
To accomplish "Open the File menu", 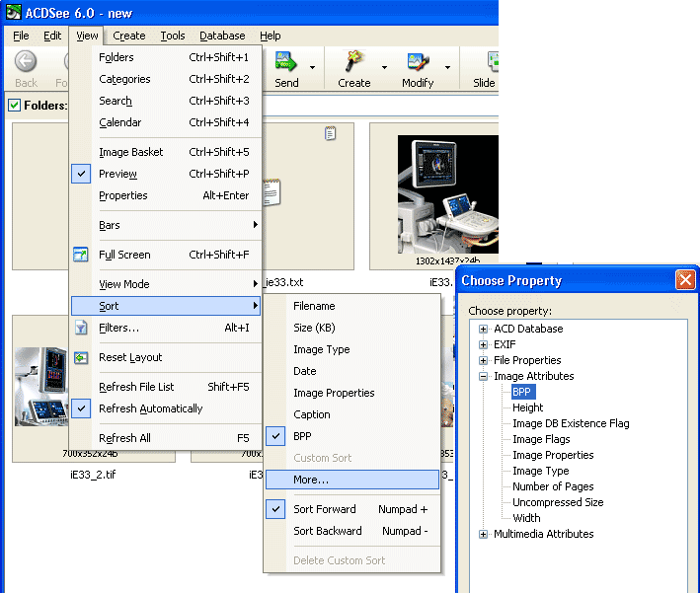I will tap(21, 36).
